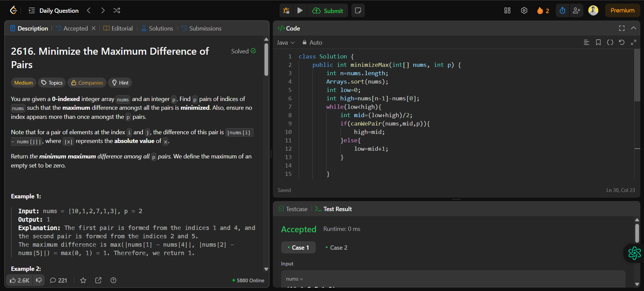
Task: Click the 'Accepted' result heading
Action: tap(299, 229)
